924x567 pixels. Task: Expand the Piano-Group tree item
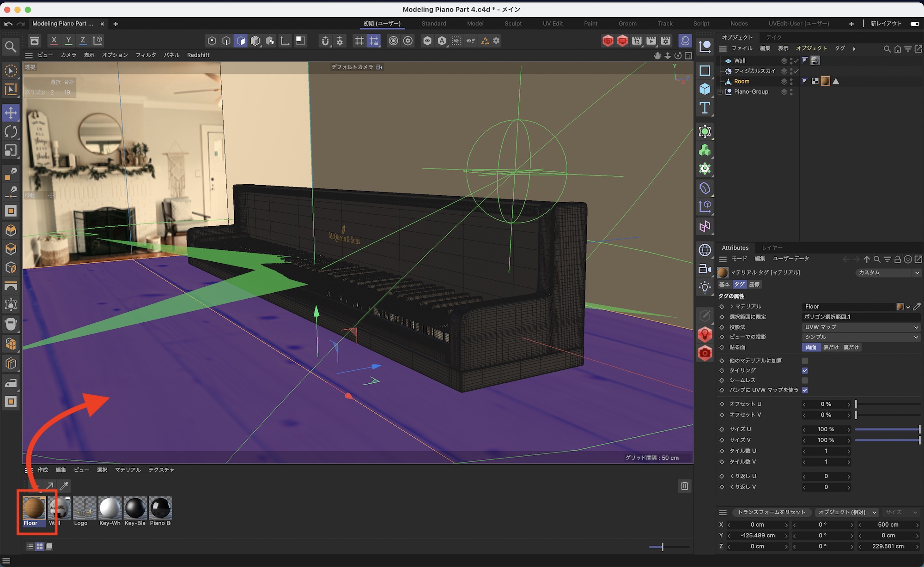720,92
